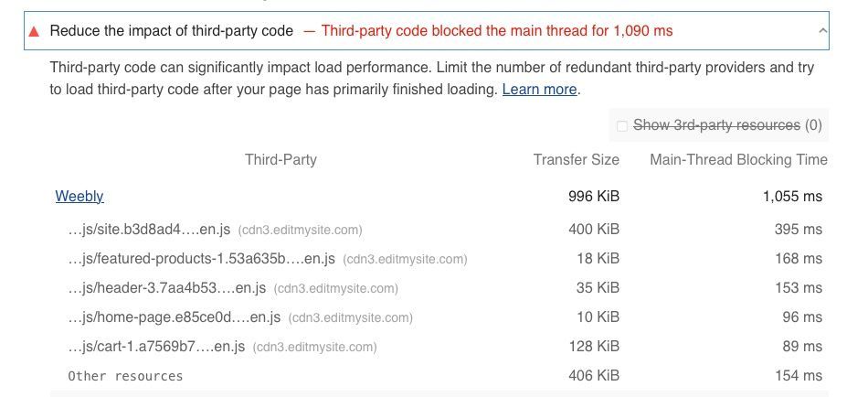Screen dimensions: 868x397
Task: Select the featured-products en.js resource entry
Action: tap(201, 259)
